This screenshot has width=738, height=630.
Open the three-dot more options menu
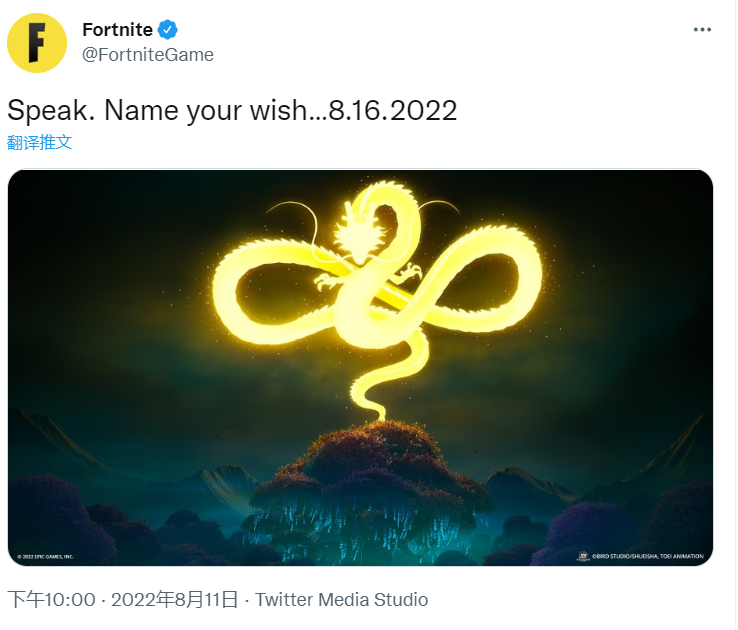(x=702, y=30)
